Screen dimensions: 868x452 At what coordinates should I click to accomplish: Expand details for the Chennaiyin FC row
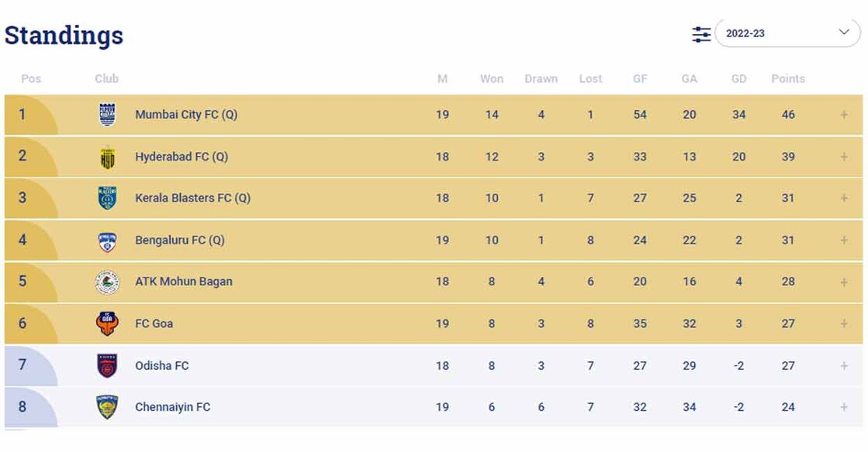point(846,406)
